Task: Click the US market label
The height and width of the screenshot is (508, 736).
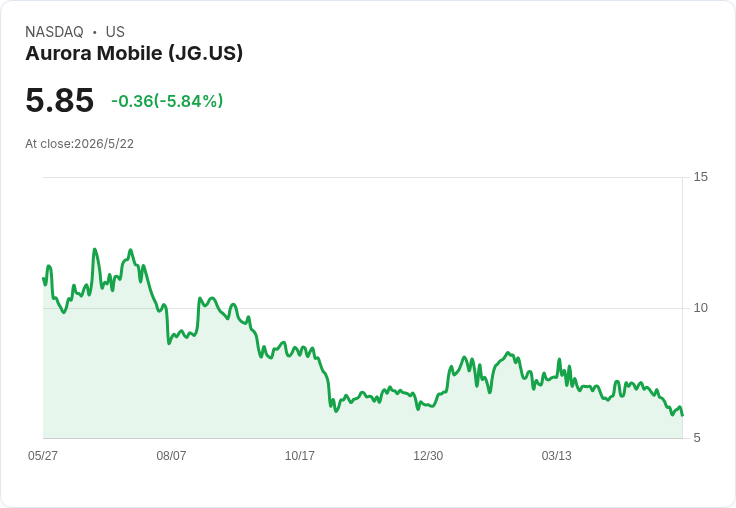Action: point(115,32)
